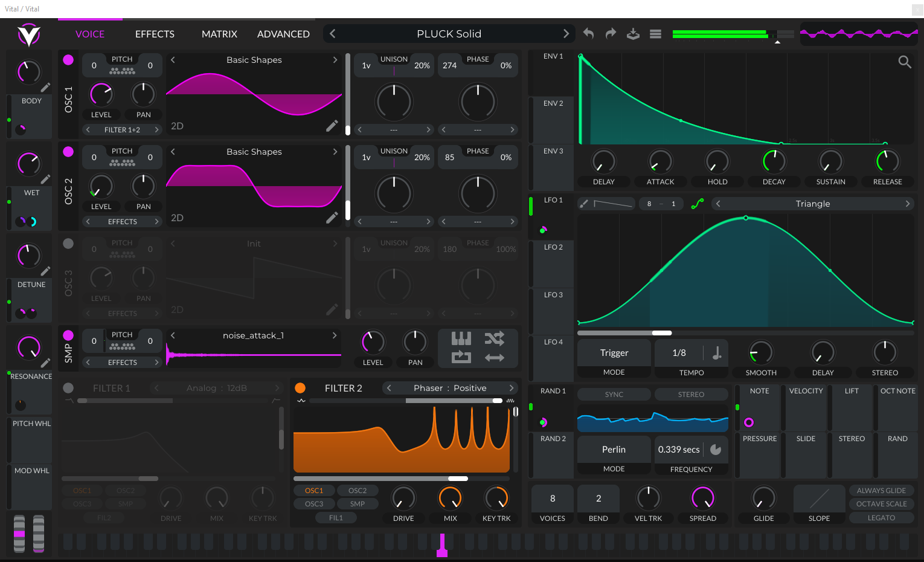Switch to the EFFECTS tab
924x562 pixels.
(155, 34)
